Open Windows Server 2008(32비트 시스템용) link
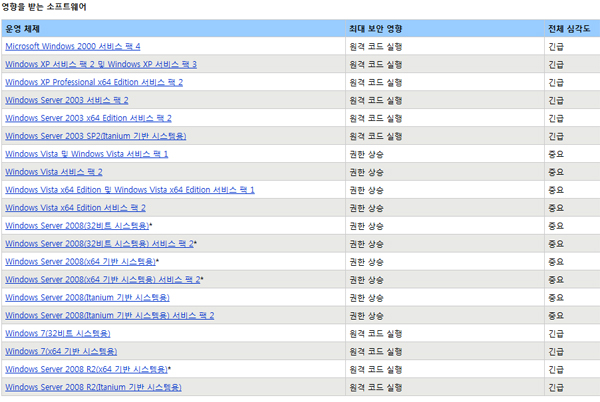The width and height of the screenshot is (600, 402). (77, 226)
